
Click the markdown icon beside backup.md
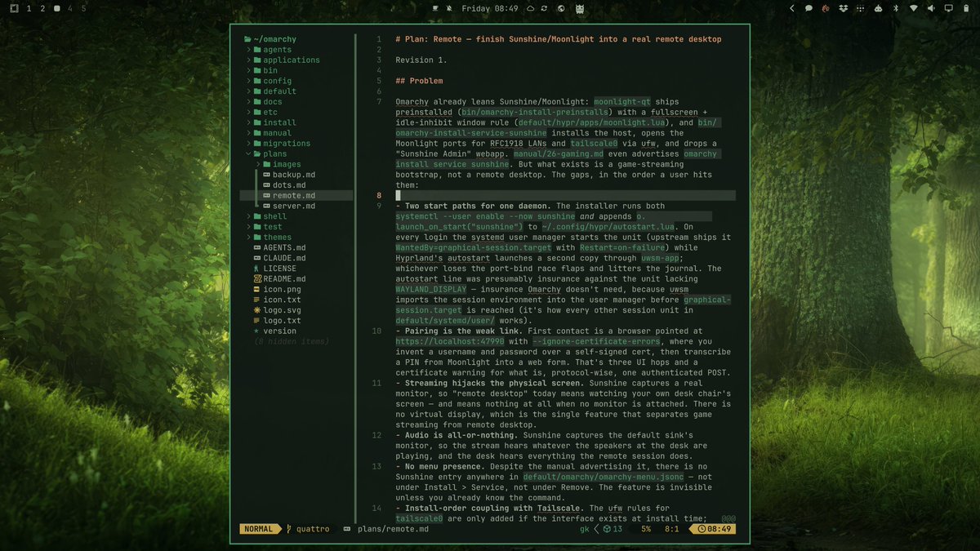pyautogui.click(x=266, y=175)
